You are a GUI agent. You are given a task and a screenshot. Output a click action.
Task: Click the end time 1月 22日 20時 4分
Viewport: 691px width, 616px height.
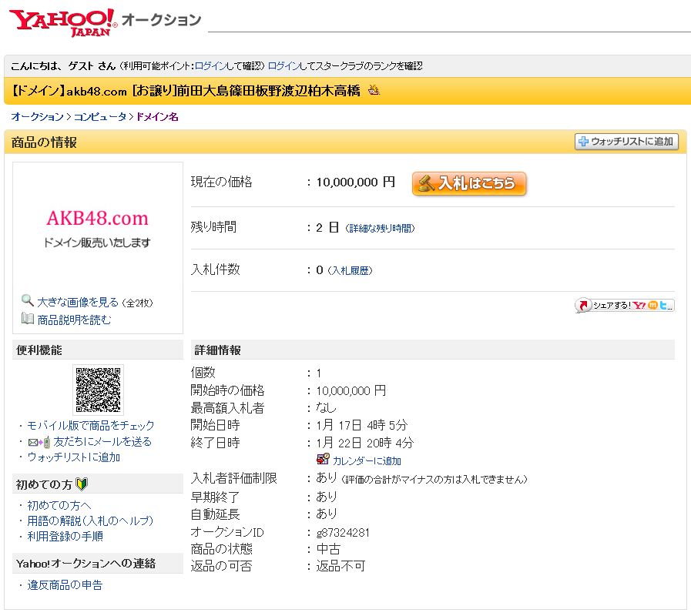pos(365,443)
